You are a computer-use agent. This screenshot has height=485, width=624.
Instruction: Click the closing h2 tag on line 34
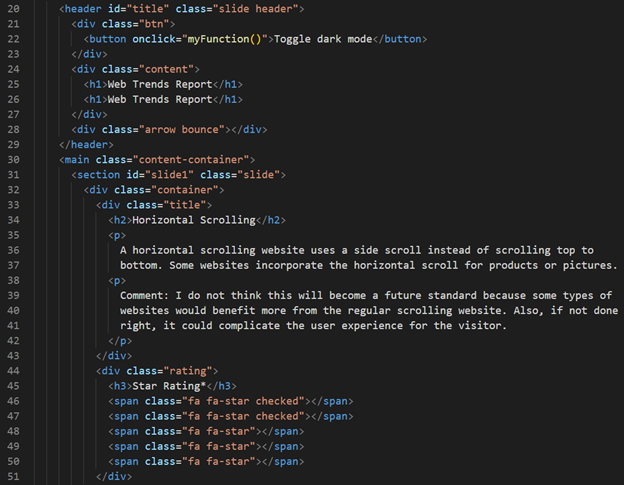pyautogui.click(x=271, y=220)
